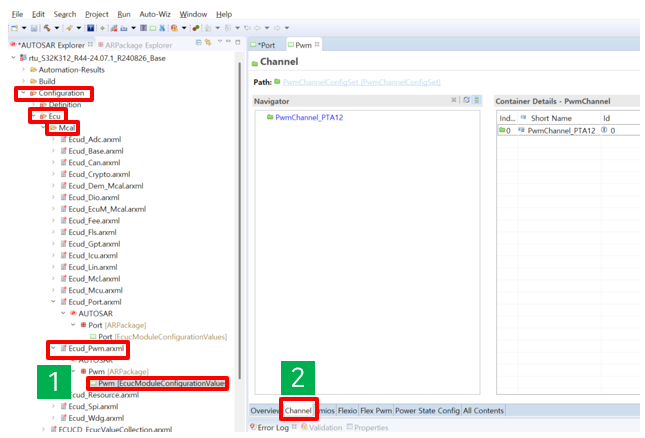
Task: Click PwmChannel_PTA12 Short Name table cell
Action: point(561,130)
